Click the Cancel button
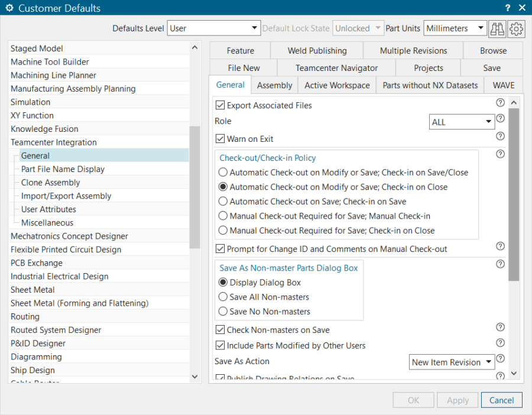532x415 pixels. [x=501, y=400]
